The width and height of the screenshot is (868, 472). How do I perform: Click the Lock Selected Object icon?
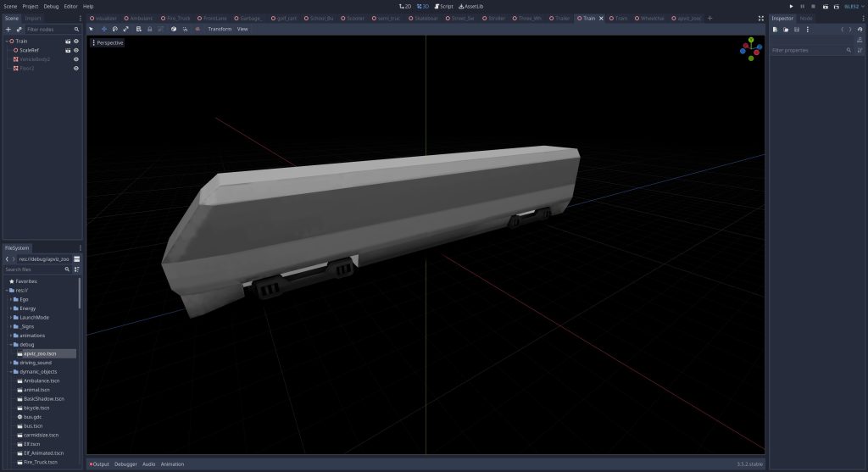click(x=150, y=29)
